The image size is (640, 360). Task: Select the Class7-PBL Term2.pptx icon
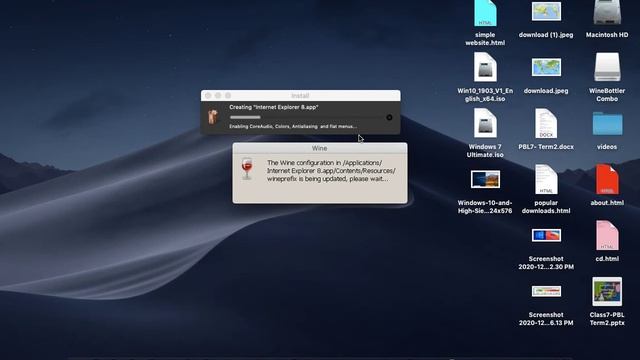[x=607, y=291]
